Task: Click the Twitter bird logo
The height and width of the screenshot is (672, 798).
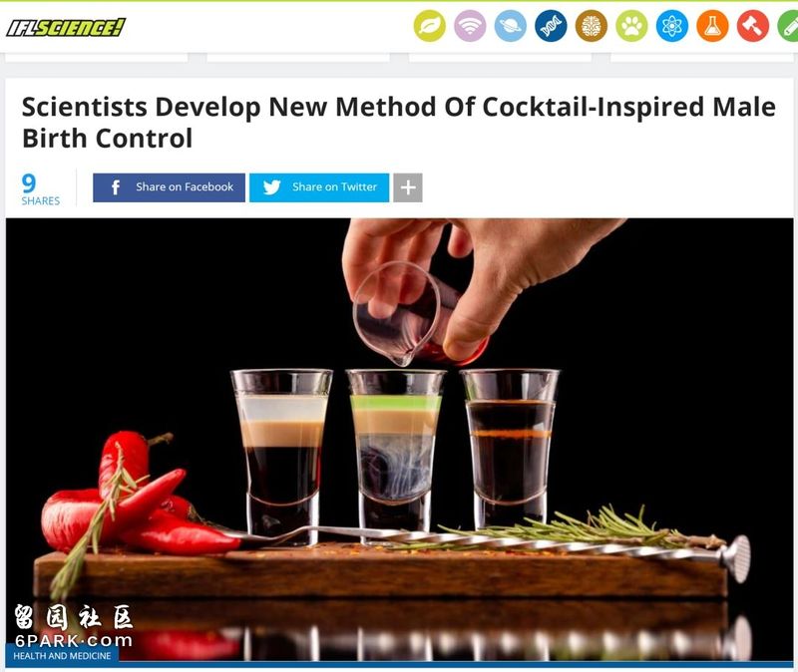Action: (271, 187)
